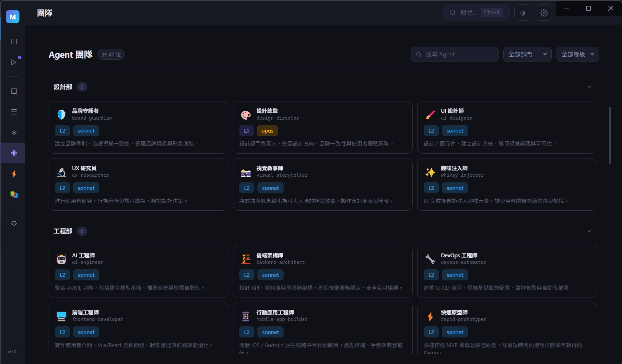The image size is (622, 364).
Task: Click the 後端架構師 crane icon
Action: pyautogui.click(x=246, y=259)
